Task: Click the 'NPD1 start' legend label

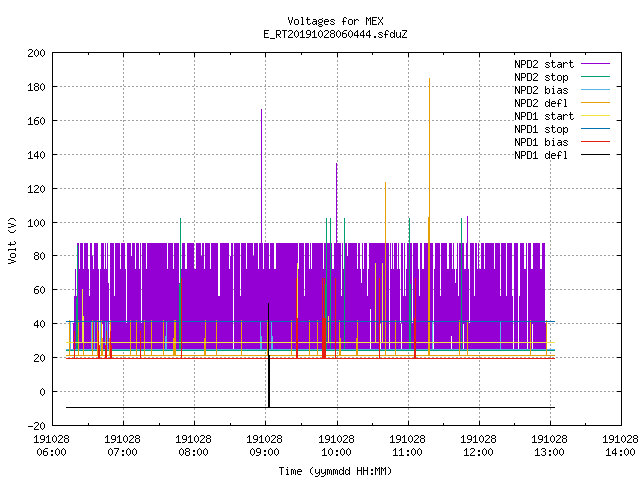Action: click(x=544, y=116)
